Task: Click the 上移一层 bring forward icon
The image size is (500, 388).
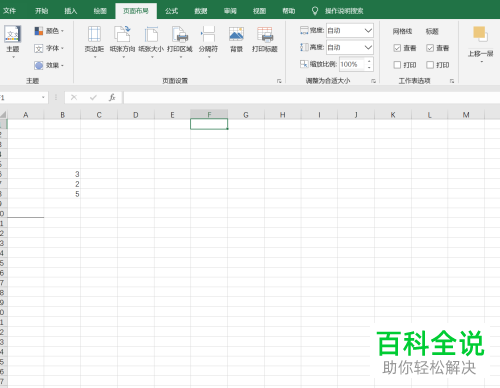Action: point(480,34)
